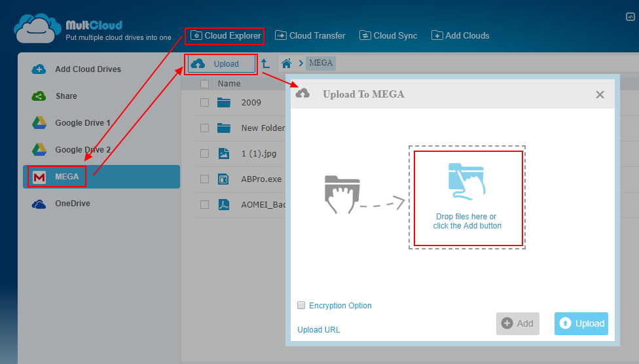Screen dimensions: 639x364
Task: Toggle the select-all checkbox by Name
Action: click(204, 84)
